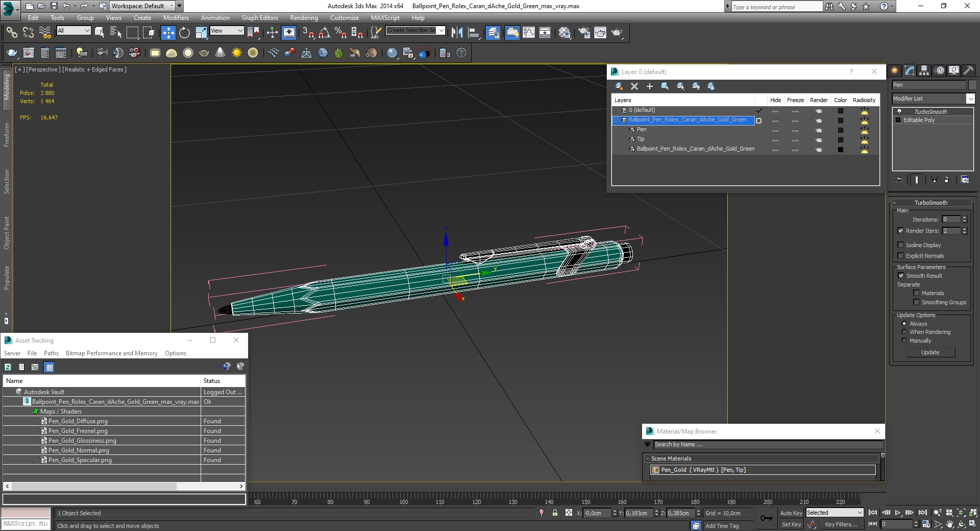Screen dimensions: 980x531
Task: Click the Auto Key button
Action: tap(791, 513)
